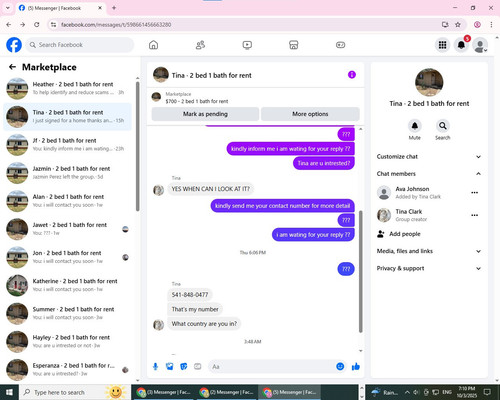Open the Gaming icon in top navigation

tap(340, 45)
